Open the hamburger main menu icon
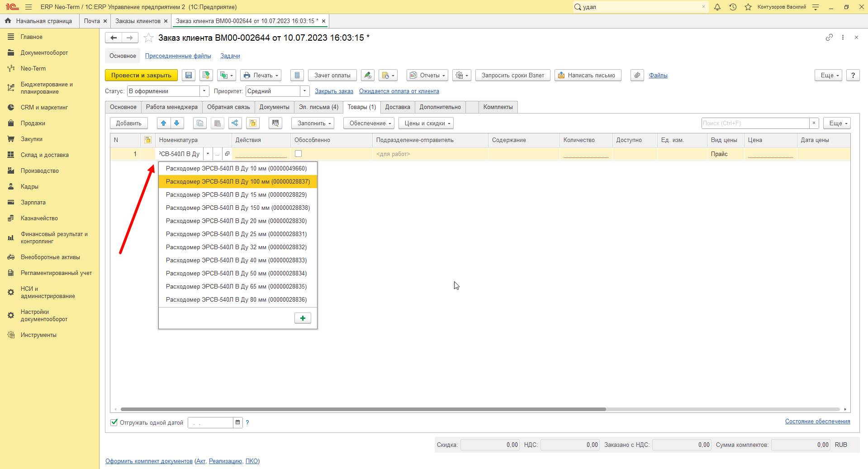868x469 pixels. pos(28,7)
